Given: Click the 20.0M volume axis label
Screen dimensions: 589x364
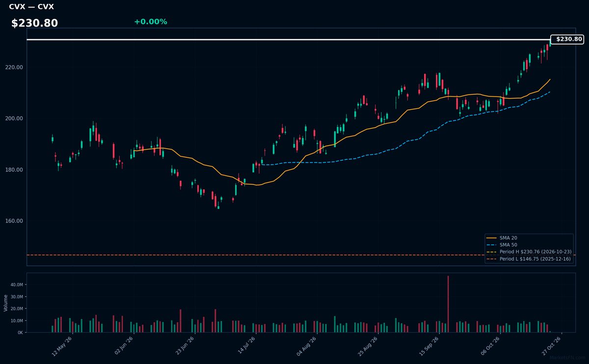Looking at the screenshot, I should point(17,309).
